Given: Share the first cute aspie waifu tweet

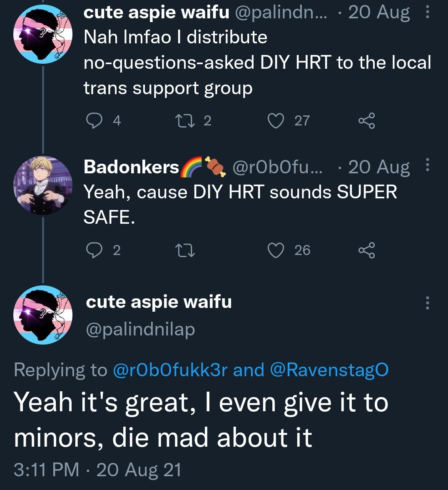Looking at the screenshot, I should click(x=366, y=120).
